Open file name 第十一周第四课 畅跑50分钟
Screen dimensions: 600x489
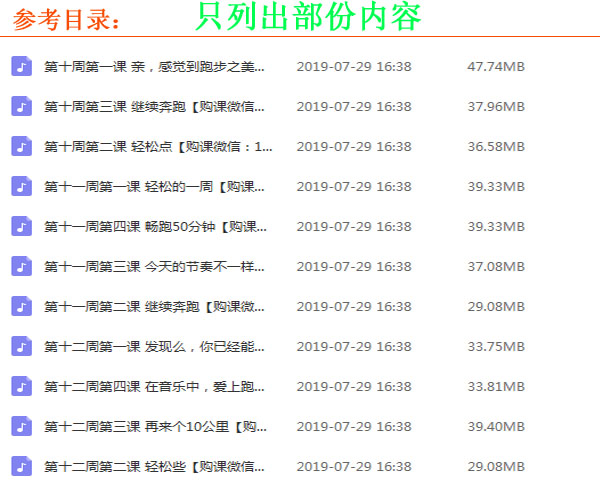click(155, 227)
